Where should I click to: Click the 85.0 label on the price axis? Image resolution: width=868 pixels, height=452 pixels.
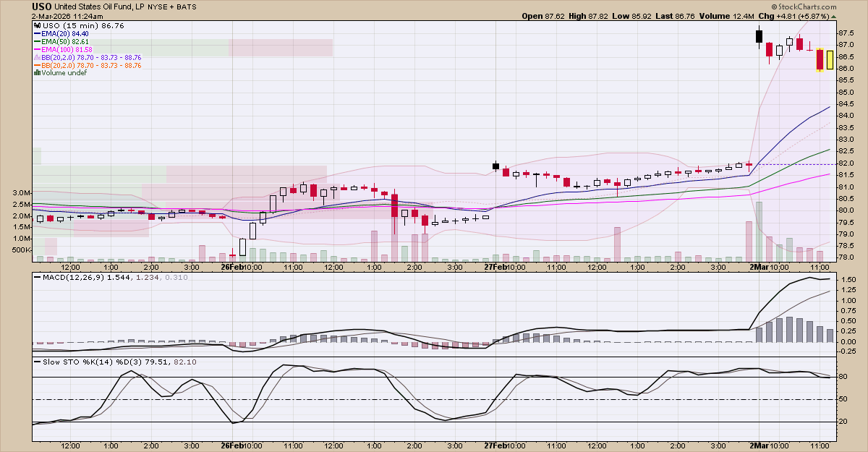pyautogui.click(x=848, y=93)
